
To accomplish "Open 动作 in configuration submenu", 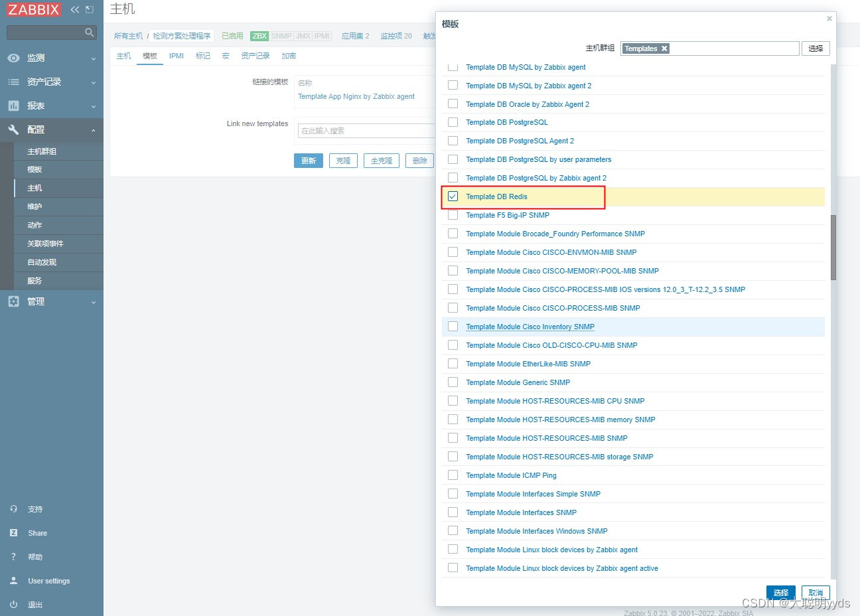I will [x=58, y=225].
